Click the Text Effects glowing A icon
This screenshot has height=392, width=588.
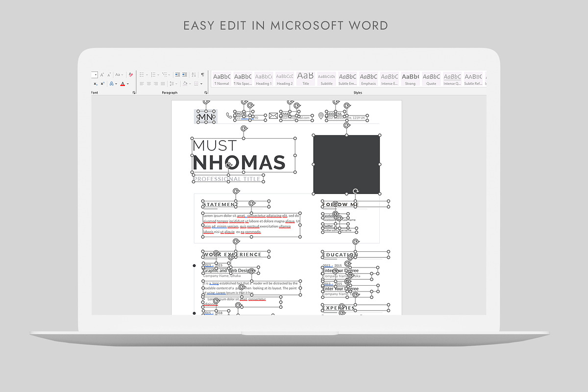pos(112,84)
